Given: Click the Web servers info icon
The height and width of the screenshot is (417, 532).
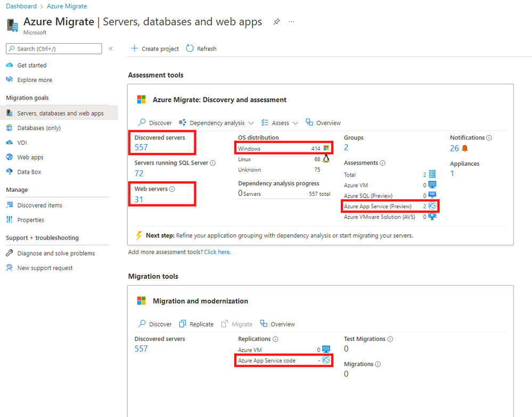Looking at the screenshot, I should click(x=172, y=189).
